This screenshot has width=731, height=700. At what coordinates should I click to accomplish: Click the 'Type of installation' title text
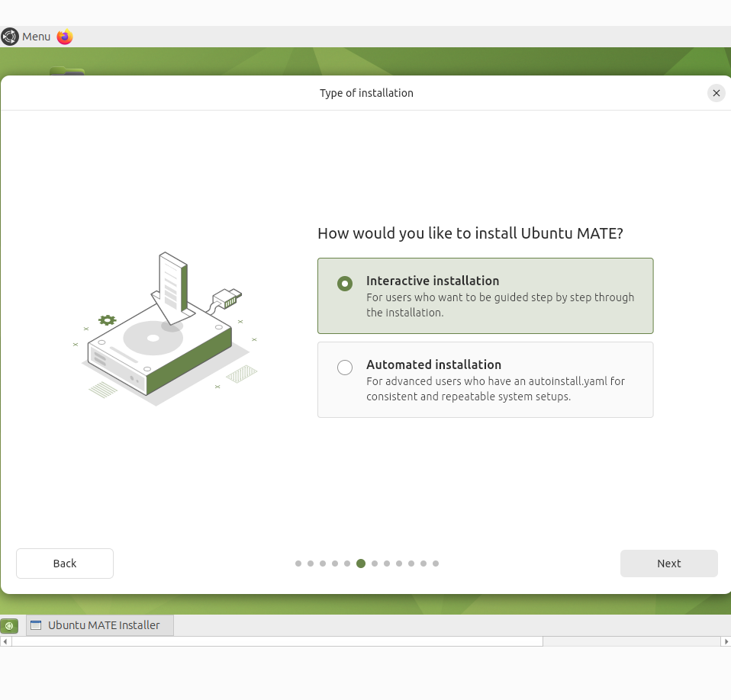[x=366, y=93]
